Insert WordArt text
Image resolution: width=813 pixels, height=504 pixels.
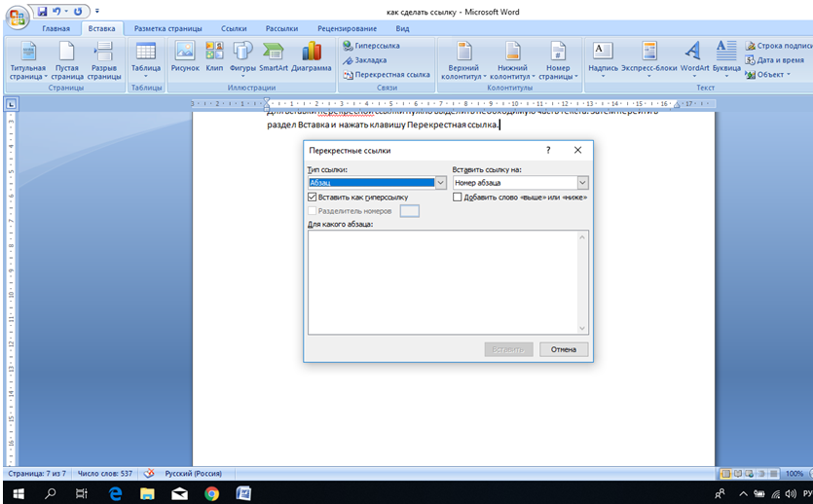(694, 59)
